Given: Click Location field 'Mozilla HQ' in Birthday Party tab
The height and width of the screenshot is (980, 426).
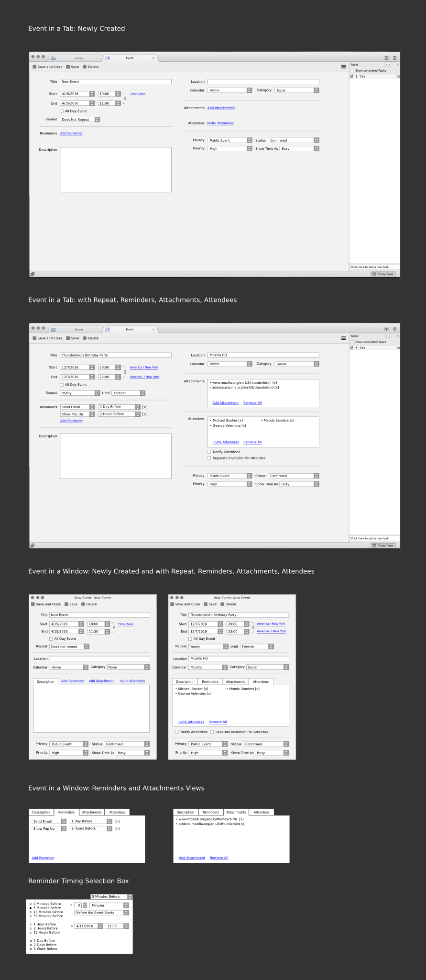Looking at the screenshot, I should pos(263,355).
